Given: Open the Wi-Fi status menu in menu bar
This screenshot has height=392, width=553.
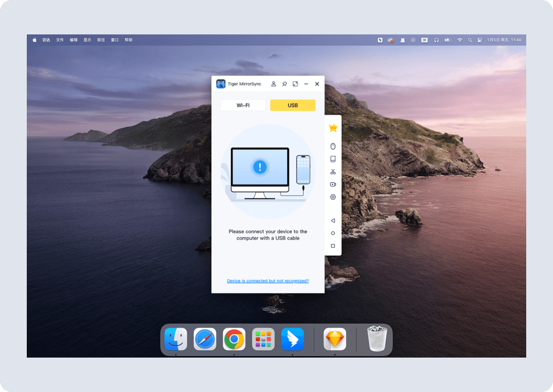Looking at the screenshot, I should [x=460, y=40].
